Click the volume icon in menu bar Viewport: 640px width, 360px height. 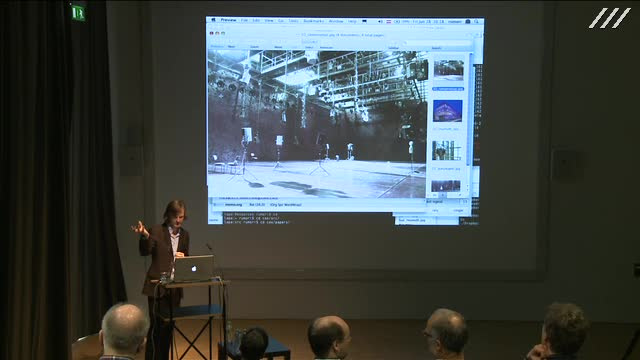(x=380, y=21)
